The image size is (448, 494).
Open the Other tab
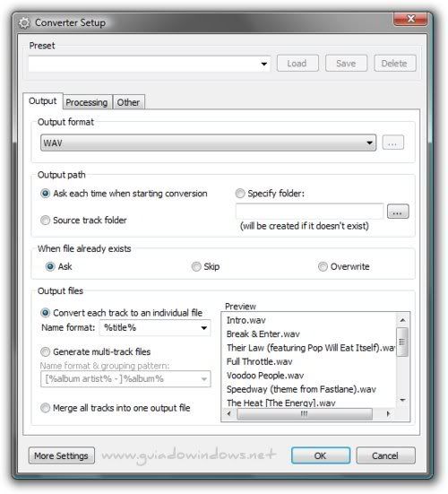click(128, 102)
